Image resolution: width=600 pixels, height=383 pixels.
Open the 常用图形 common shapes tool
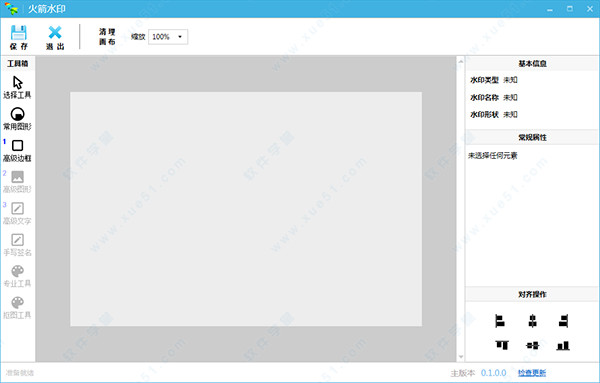(x=17, y=119)
